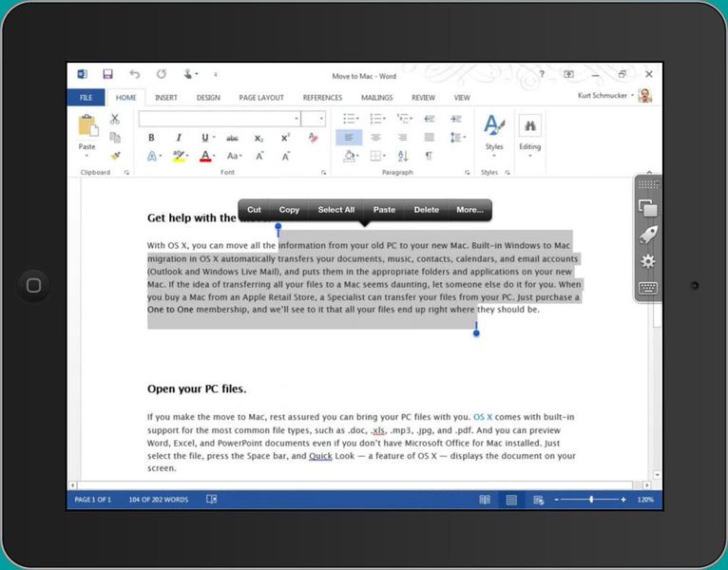
Task: Switch to the DESIGN tab
Action: click(x=208, y=98)
